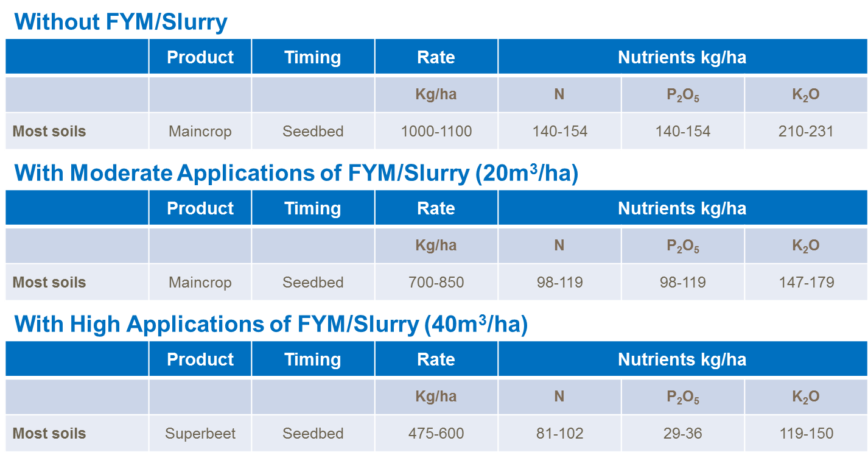The width and height of the screenshot is (868, 452).
Task: Click the "Without FYM/Slurry" heading
Action: pos(121,22)
